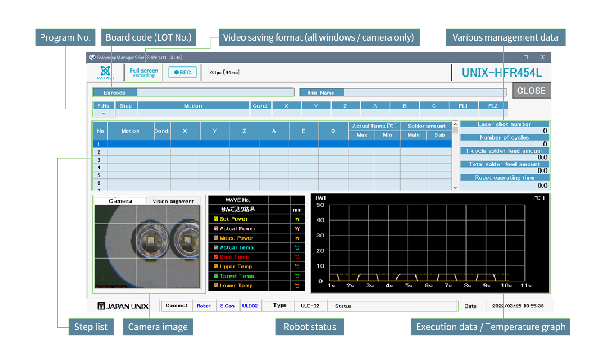606x364 pixels.
Task: Click the Barcode input field
Action: 215,93
